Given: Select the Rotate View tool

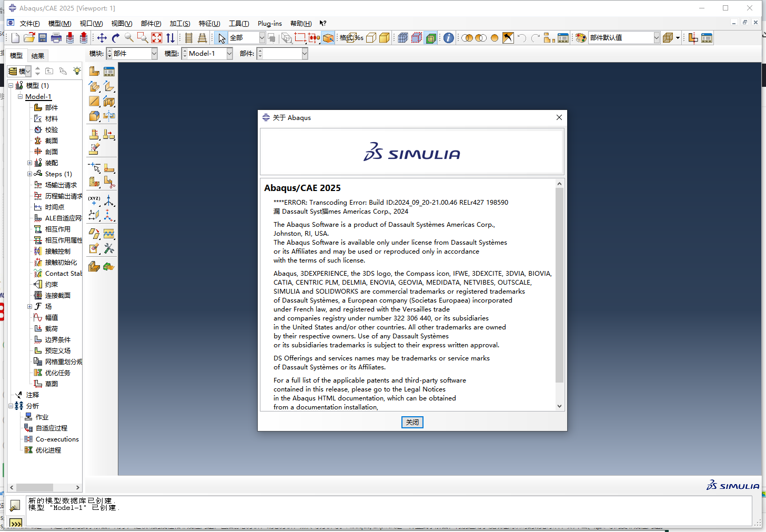Looking at the screenshot, I should [x=115, y=37].
